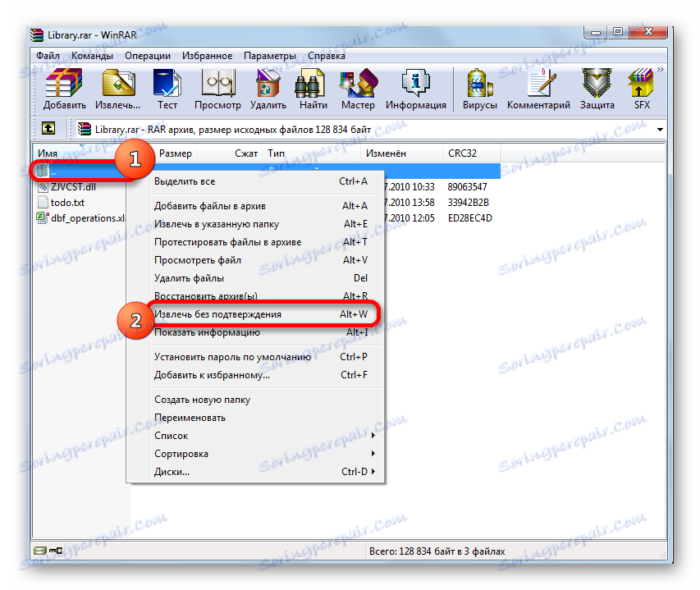
Task: Click status bar total 128 834 байт
Action: pyautogui.click(x=437, y=551)
